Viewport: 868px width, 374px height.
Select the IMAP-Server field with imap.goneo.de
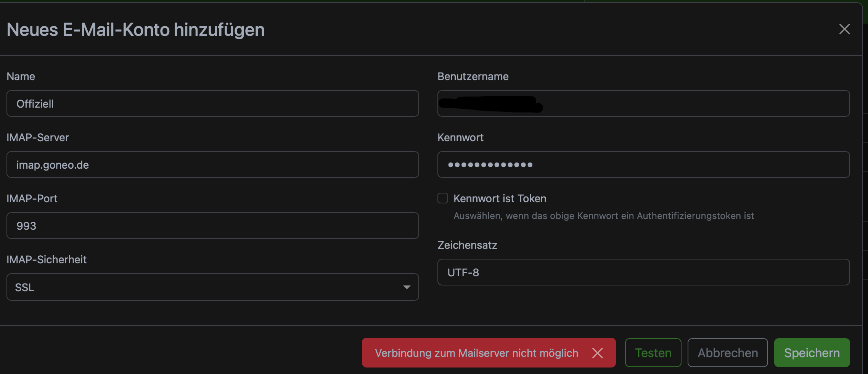pyautogui.click(x=212, y=164)
